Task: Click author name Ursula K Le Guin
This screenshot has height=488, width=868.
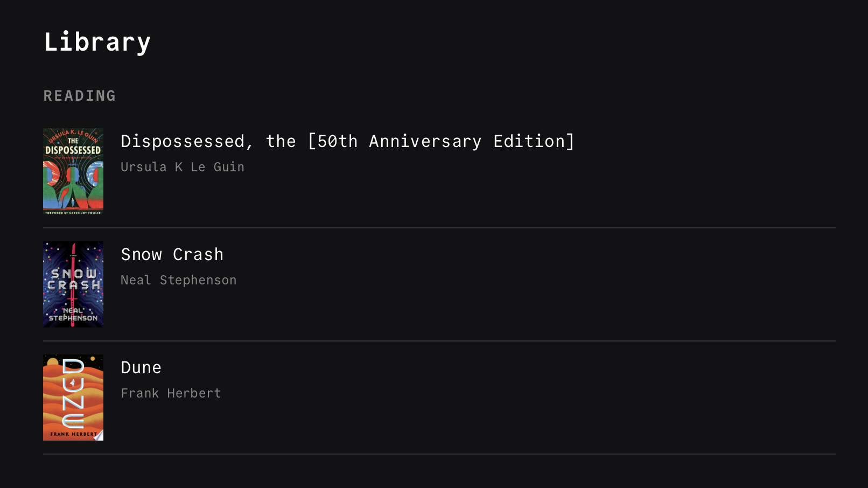Action: [x=182, y=167]
